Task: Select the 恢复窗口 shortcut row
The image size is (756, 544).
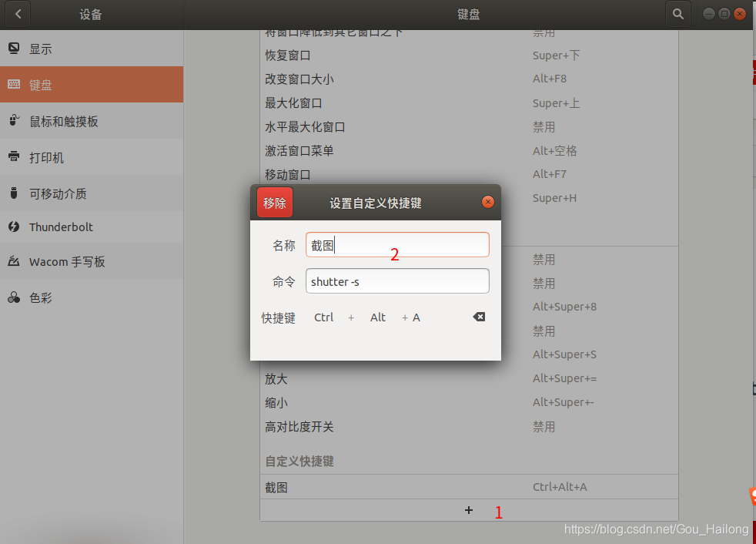Action: [x=469, y=55]
